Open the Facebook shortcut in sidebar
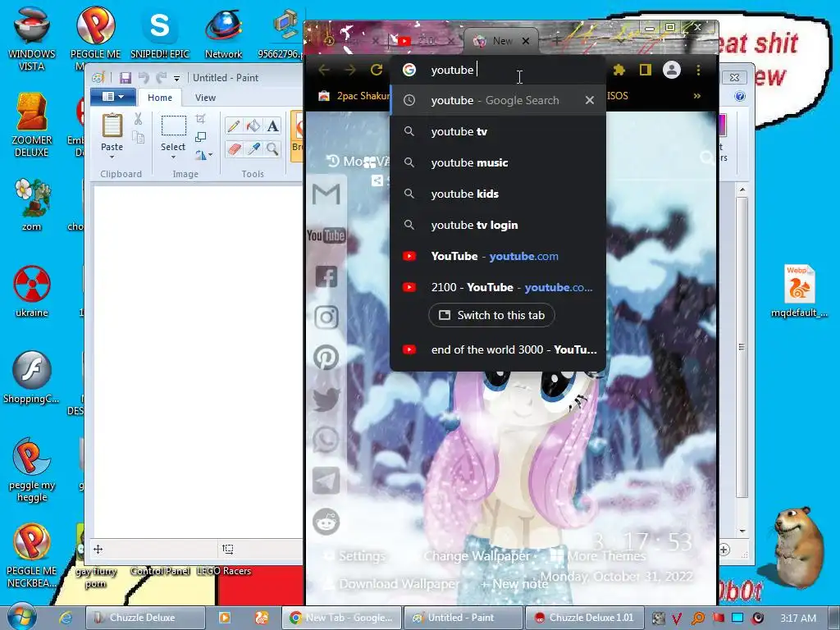Viewport: 840px width, 630px height. tap(326, 276)
